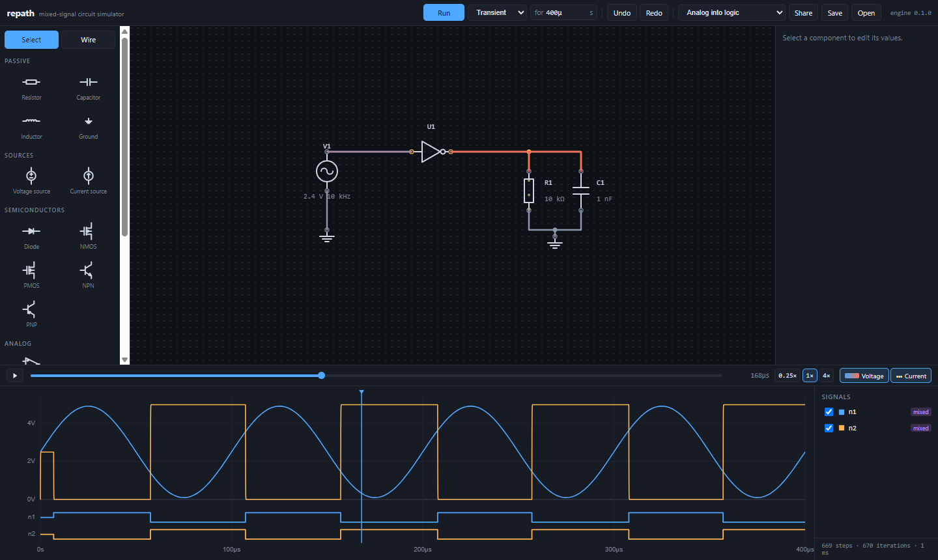Click the palette scrollbar down arrow

(124, 359)
